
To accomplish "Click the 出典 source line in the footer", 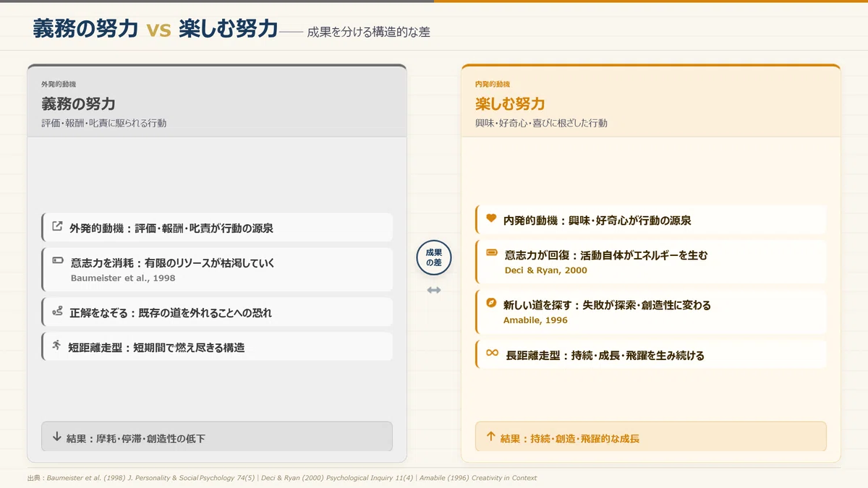I will 282,478.
